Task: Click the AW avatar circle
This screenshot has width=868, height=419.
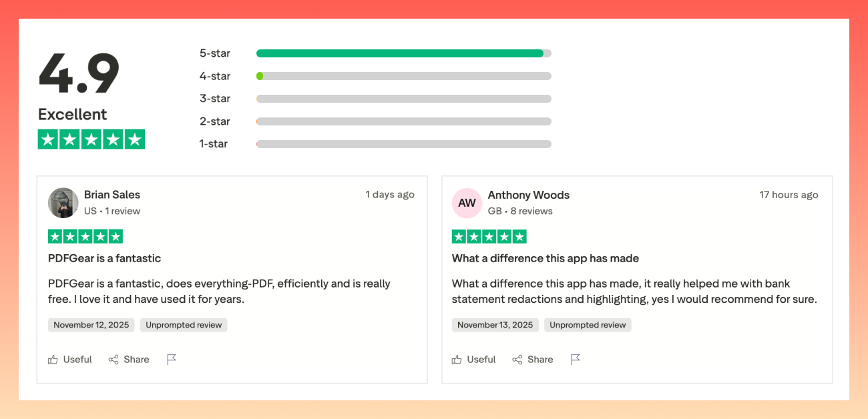Action: pos(467,203)
